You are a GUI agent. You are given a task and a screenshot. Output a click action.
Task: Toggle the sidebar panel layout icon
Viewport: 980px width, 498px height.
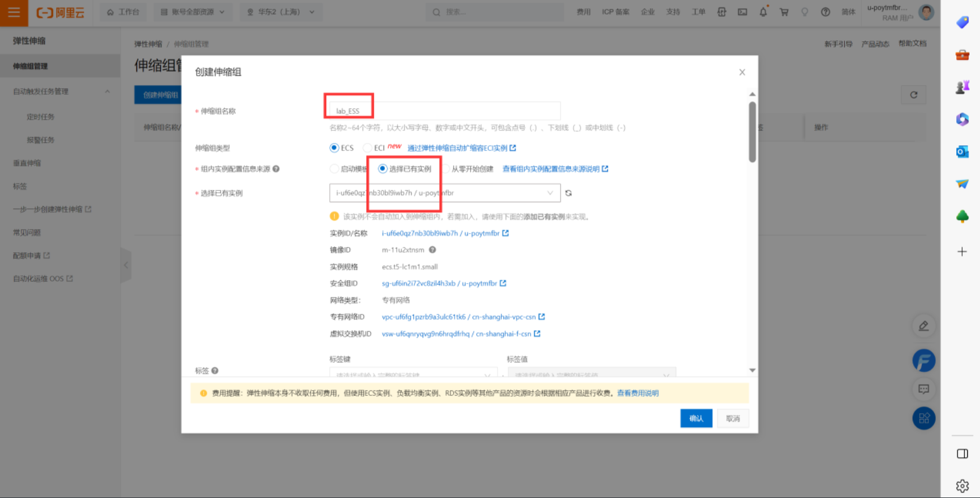963,454
